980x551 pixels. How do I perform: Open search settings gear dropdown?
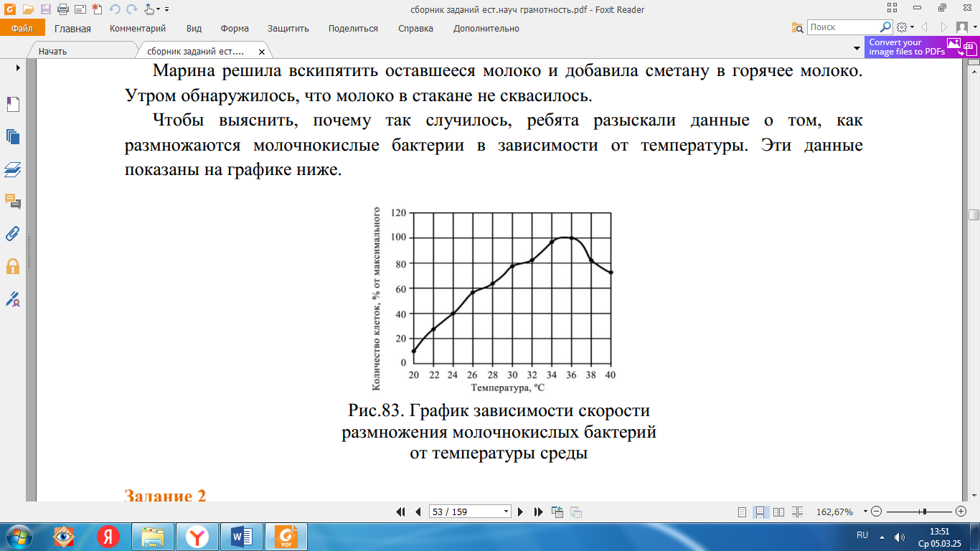pyautogui.click(x=905, y=27)
